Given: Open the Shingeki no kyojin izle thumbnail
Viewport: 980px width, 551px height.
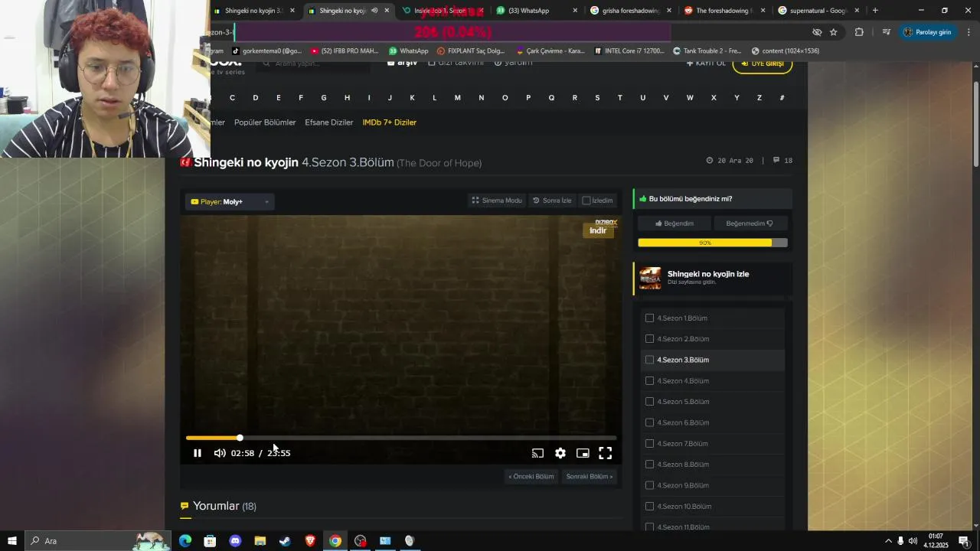Looking at the screenshot, I should pos(650,278).
